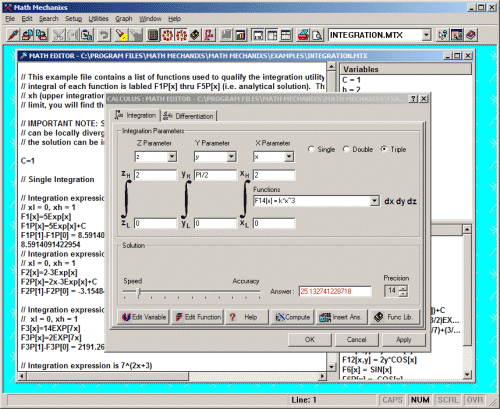The width and height of the screenshot is (500, 409).
Task: Select the Single integration radio button
Action: (x=311, y=149)
